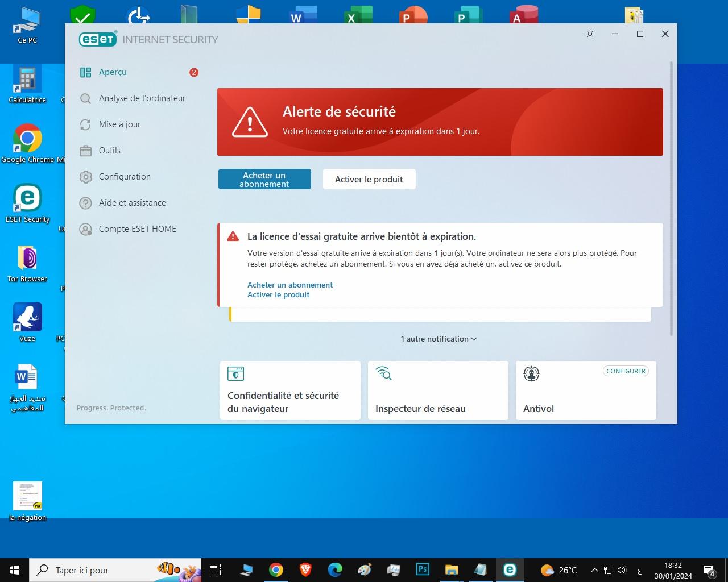Click the ESET window vertical scrollbar
The width and height of the screenshot is (728, 582).
click(672, 199)
